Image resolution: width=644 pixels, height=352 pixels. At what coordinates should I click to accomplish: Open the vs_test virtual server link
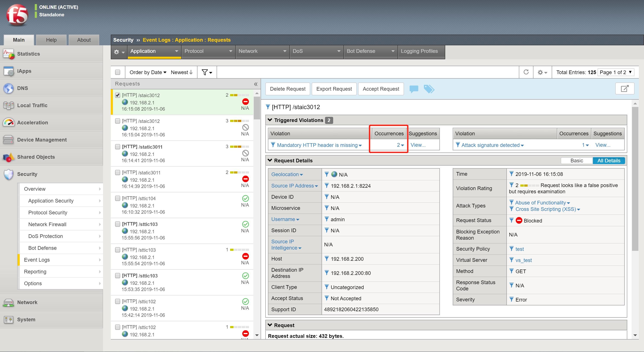[x=523, y=260]
